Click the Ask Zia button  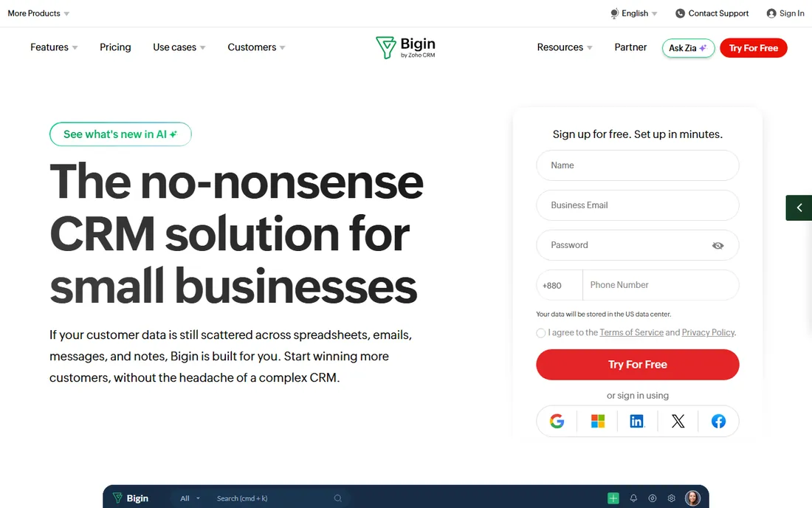688,48
